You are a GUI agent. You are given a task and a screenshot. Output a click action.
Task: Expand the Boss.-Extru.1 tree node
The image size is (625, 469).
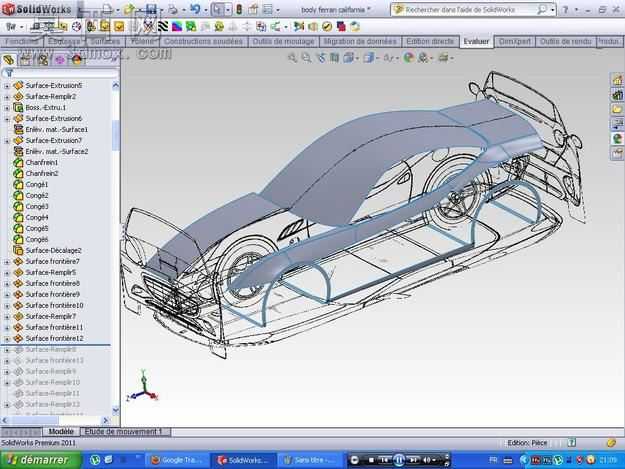(6, 108)
